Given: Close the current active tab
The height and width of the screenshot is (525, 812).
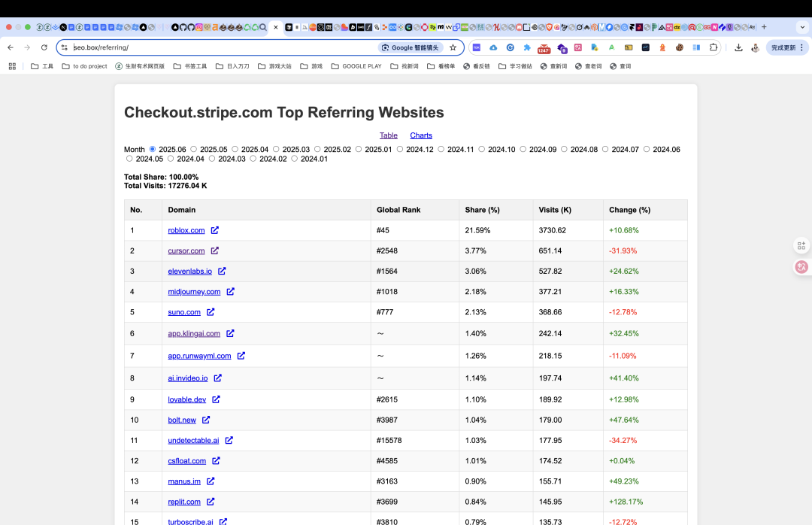Looking at the screenshot, I should click(x=275, y=28).
